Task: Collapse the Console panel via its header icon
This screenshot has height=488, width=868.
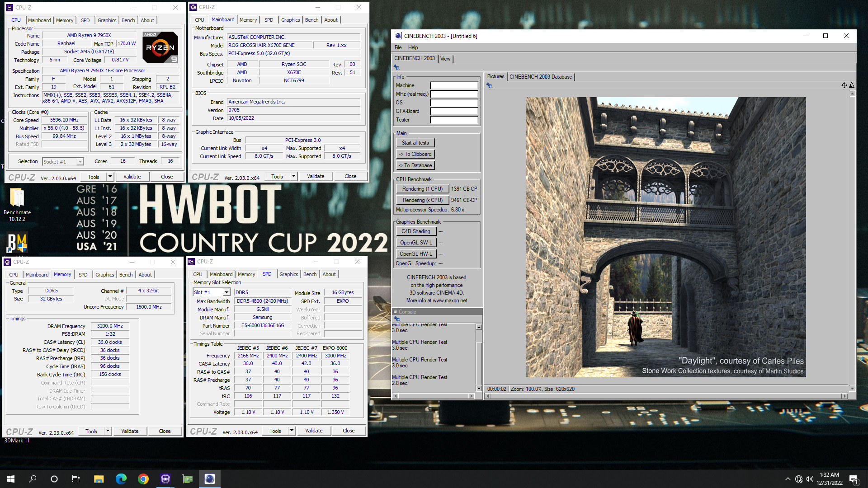Action: pyautogui.click(x=395, y=312)
